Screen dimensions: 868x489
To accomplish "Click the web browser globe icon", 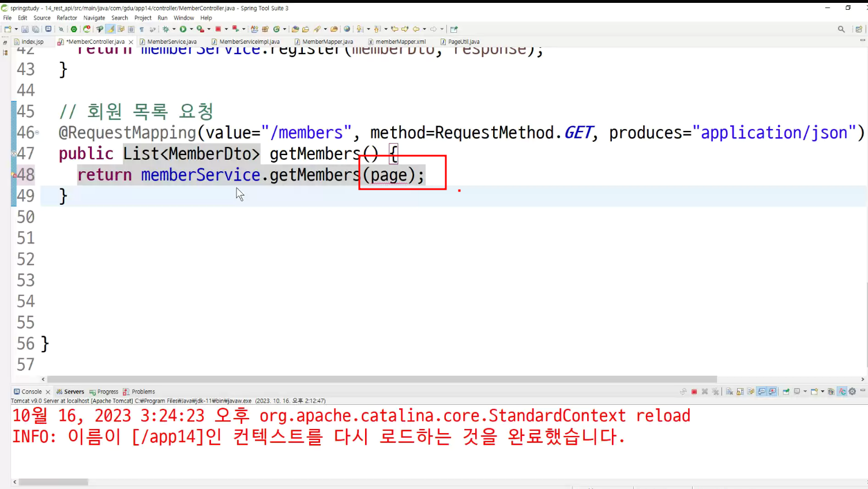I will (x=347, y=29).
